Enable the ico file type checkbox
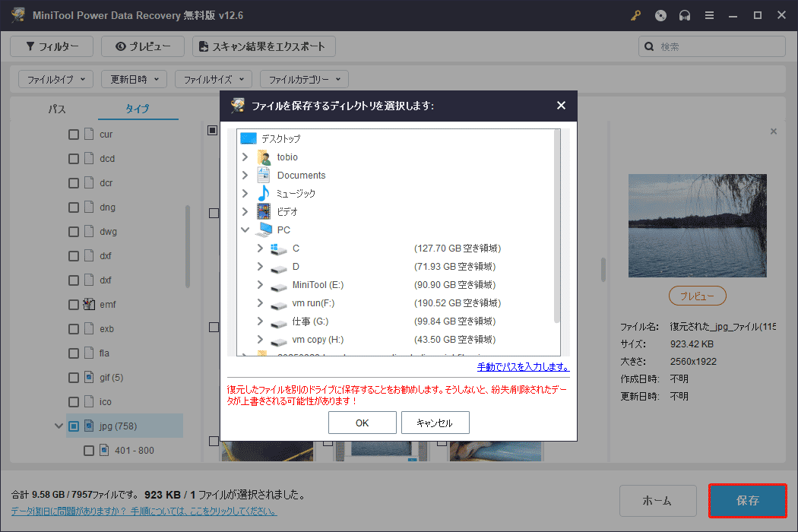This screenshot has width=798, height=532. [73, 401]
